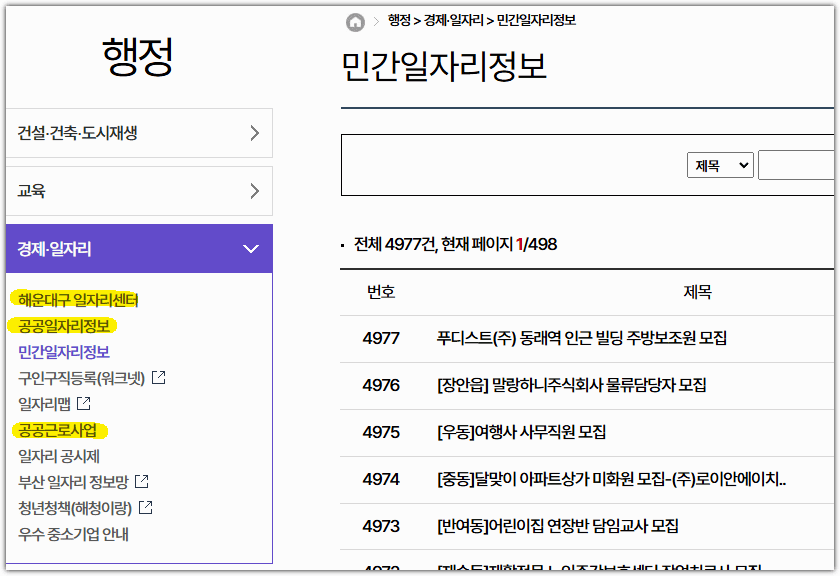This screenshot has width=840, height=576.
Task: Click row number 4973
Action: (381, 526)
